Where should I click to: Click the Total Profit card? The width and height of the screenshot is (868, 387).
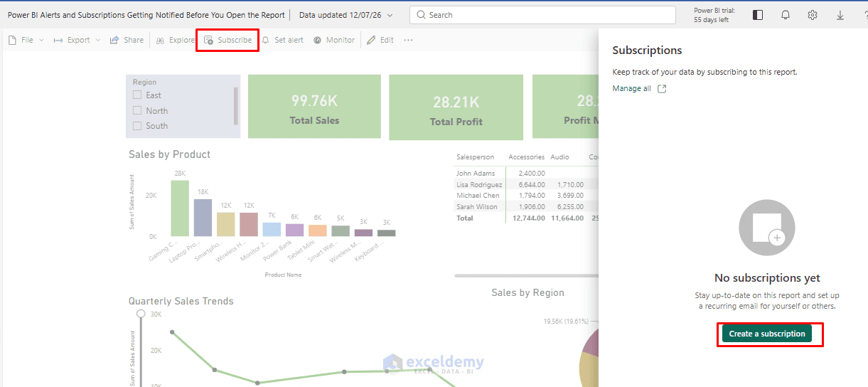coord(456,107)
